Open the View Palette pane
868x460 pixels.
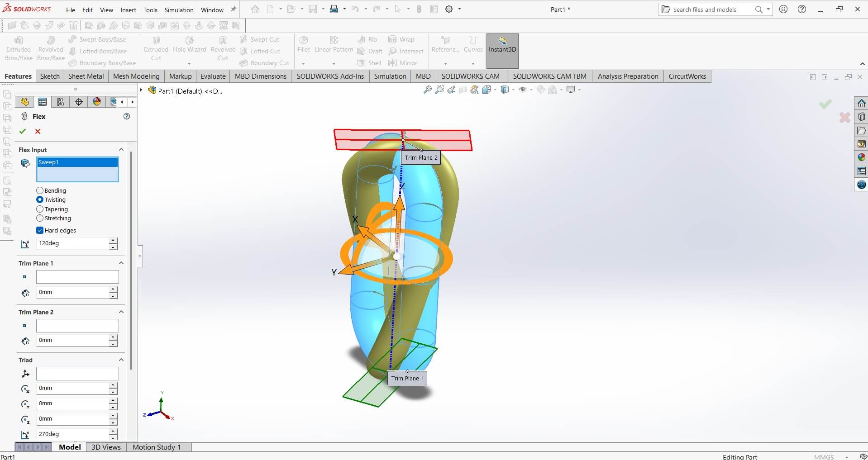click(861, 144)
